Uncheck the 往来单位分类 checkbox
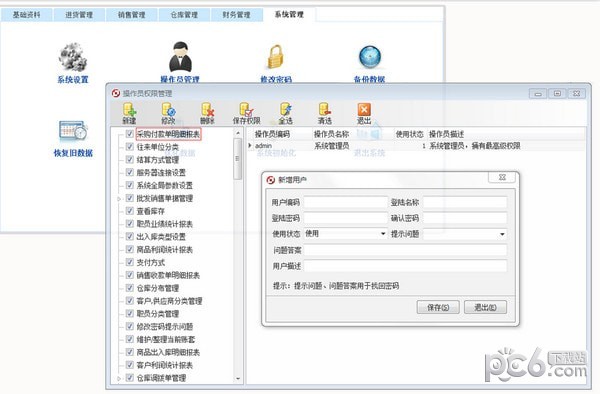 point(130,147)
